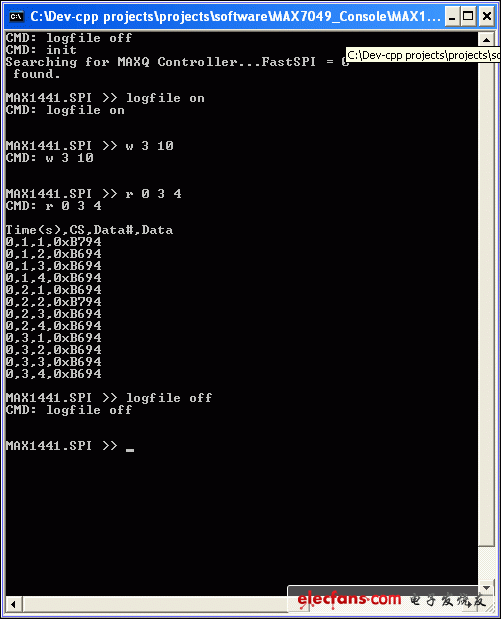Click the title bar path text

pos(235,17)
